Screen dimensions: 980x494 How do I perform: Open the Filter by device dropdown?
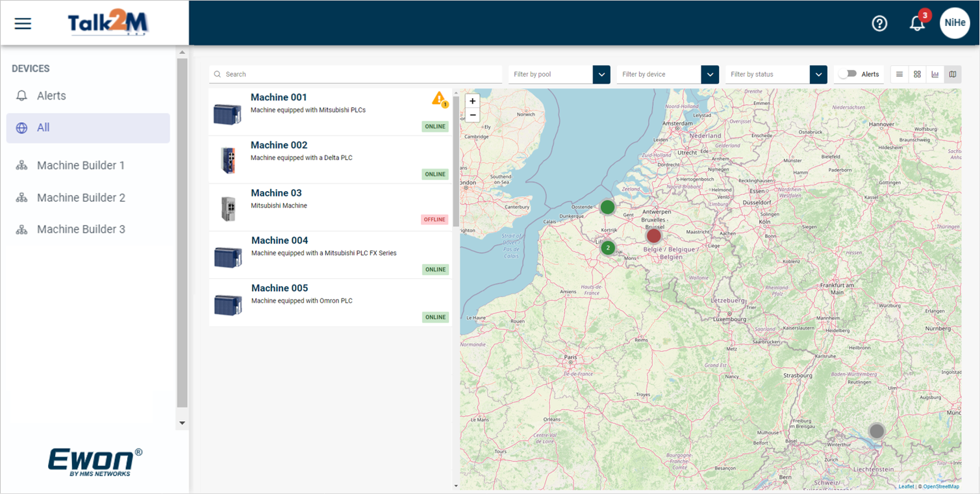668,74
